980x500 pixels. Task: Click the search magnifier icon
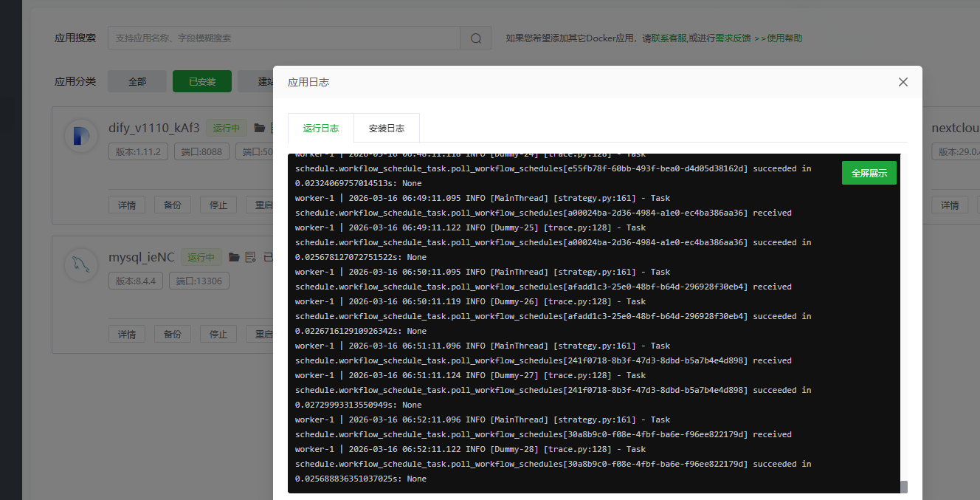pos(476,38)
